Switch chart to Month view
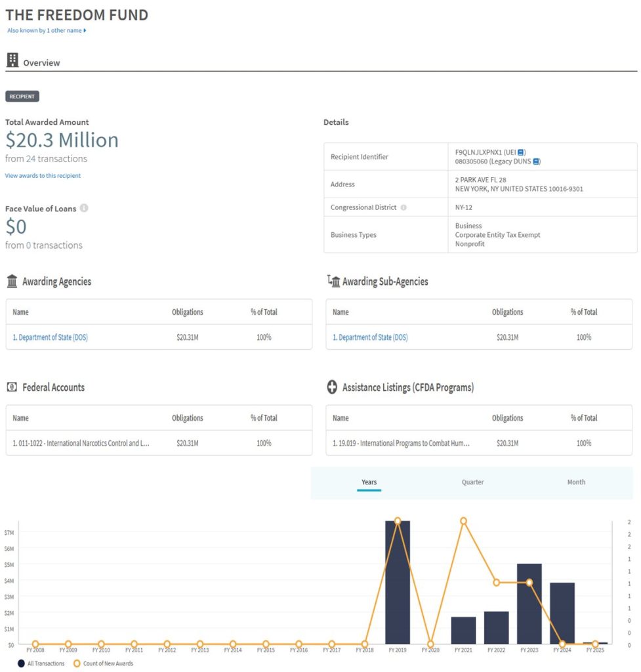641x672 pixels. [x=576, y=482]
